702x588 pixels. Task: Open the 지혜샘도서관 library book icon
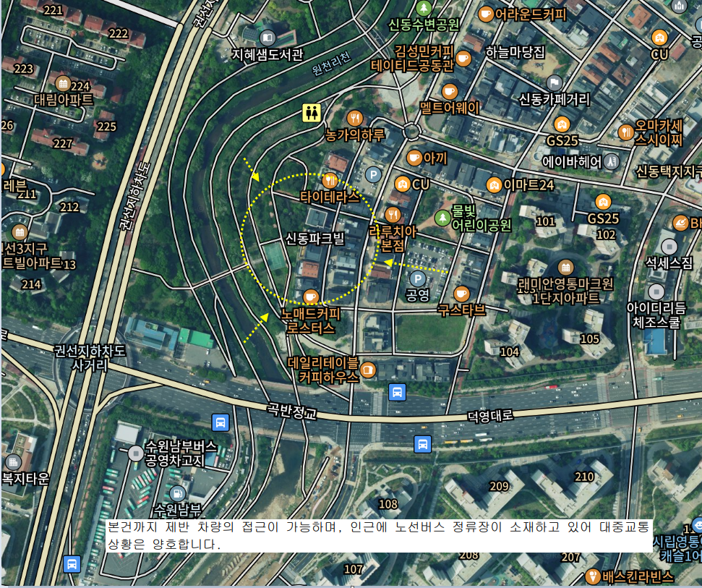(x=267, y=38)
